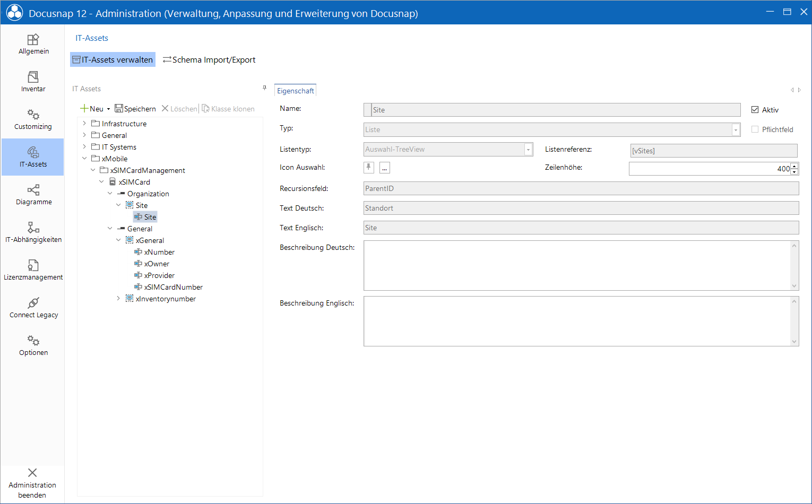Viewport: 812px width, 504px height.
Task: Select the IT-Assets sidebar item
Action: click(x=33, y=157)
